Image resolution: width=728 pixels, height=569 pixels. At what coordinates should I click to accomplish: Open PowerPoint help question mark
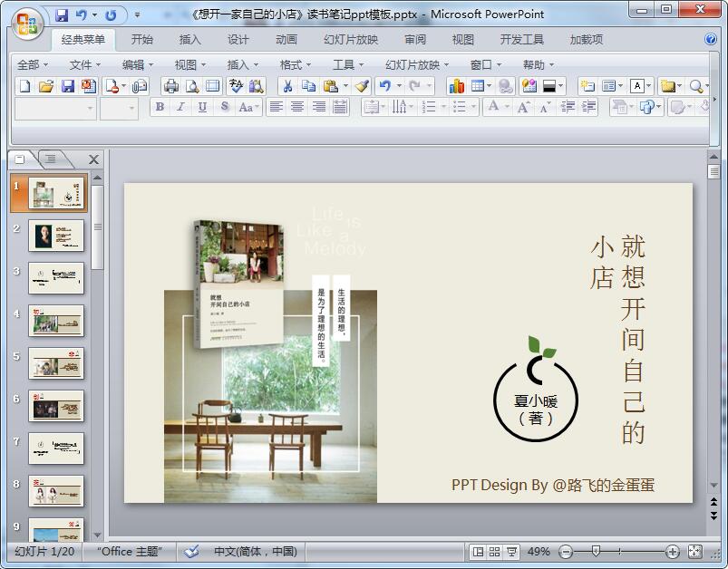tap(711, 39)
